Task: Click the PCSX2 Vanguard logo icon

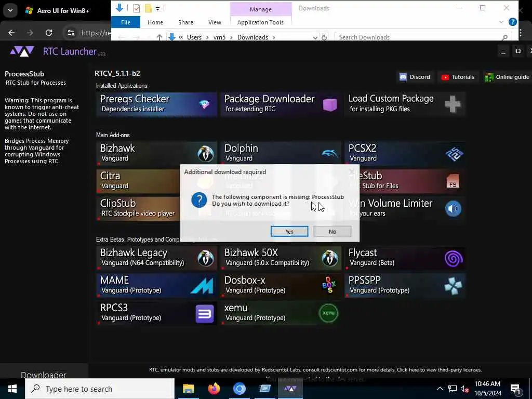Action: (454, 154)
